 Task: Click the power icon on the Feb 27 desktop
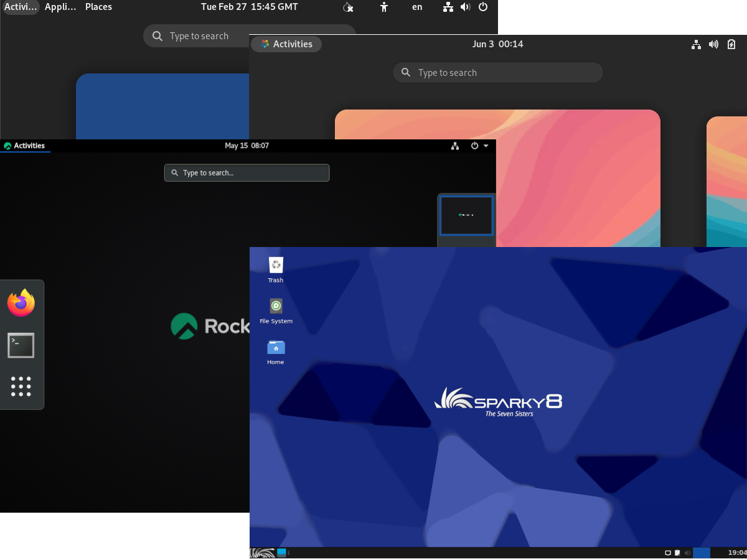pos(483,7)
